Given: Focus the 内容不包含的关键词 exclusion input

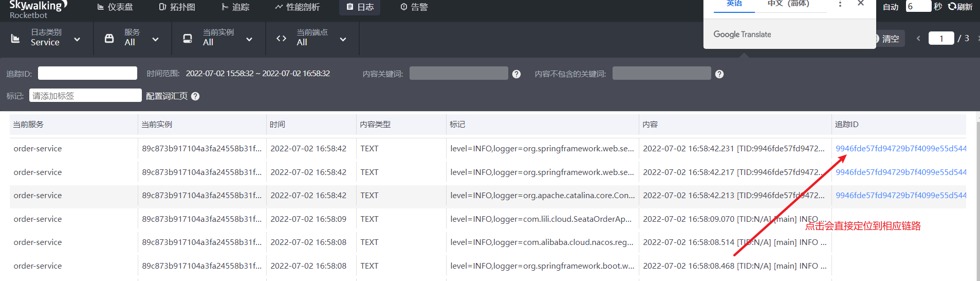Looking at the screenshot, I should pos(661,73).
